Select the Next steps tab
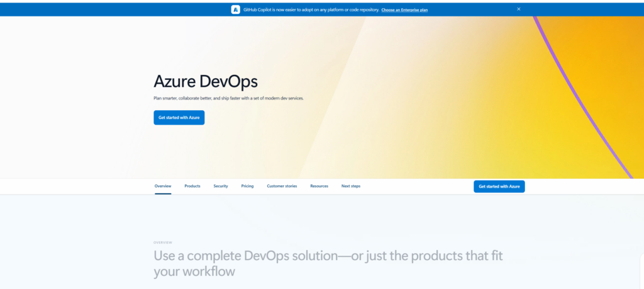Screen dimensions: 644x289 (351, 186)
